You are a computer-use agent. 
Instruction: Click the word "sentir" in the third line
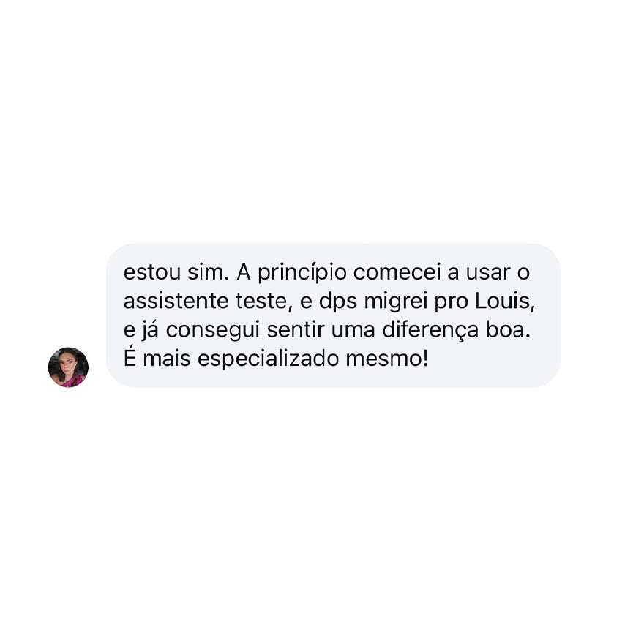(x=296, y=330)
